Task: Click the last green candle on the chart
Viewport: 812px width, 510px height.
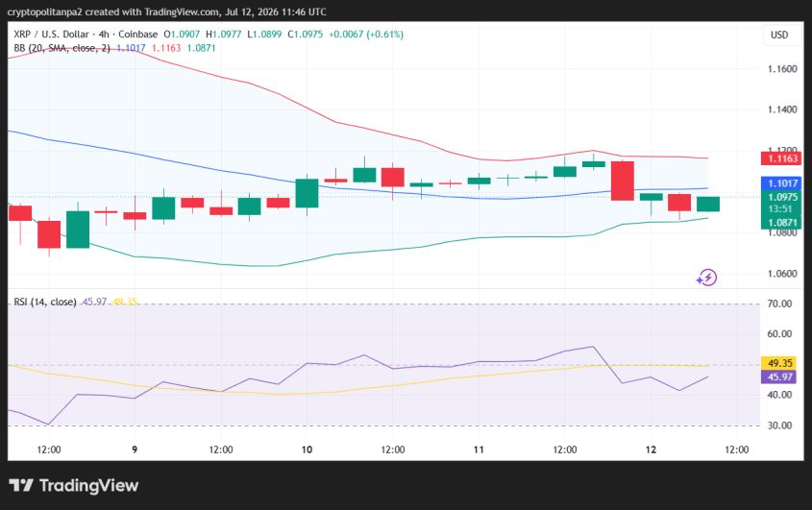Action: point(708,204)
